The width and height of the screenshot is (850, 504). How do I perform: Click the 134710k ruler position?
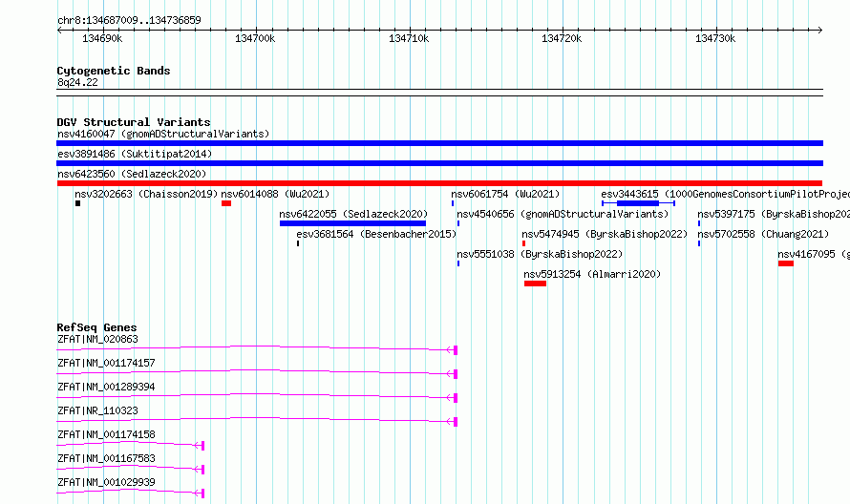(409, 38)
